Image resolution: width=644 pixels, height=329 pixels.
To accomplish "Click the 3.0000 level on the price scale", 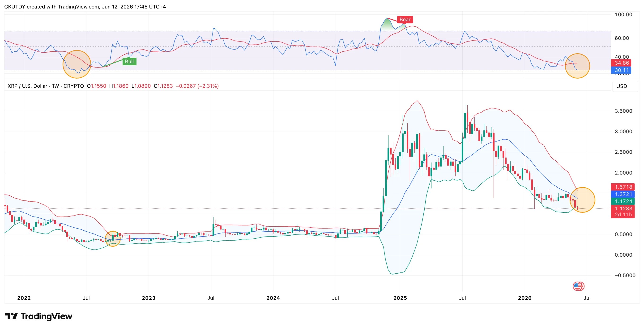I will 623,131.
